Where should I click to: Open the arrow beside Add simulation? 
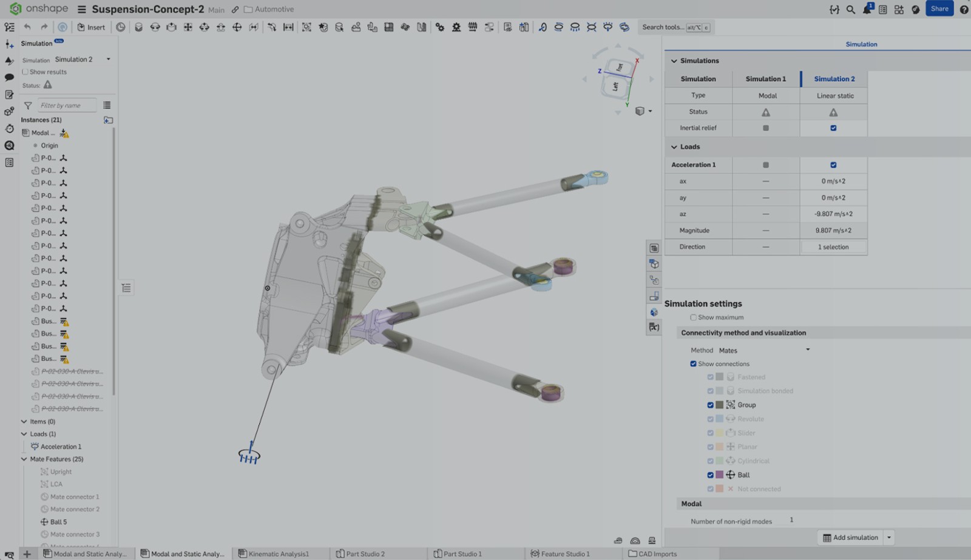[x=889, y=538]
